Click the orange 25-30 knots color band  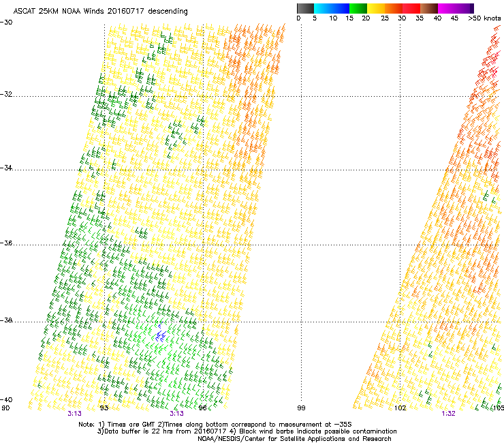pos(394,8)
